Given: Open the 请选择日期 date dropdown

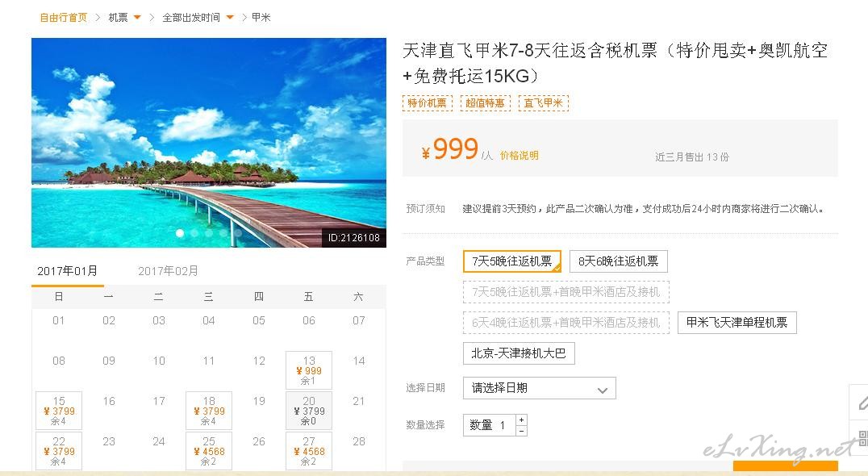Looking at the screenshot, I should pos(539,388).
